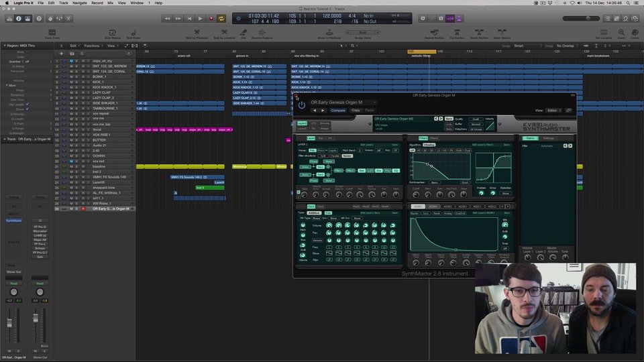Click the Set Locators icon
Image resolution: width=644 pixels, height=362 pixels.
pyautogui.click(x=604, y=32)
